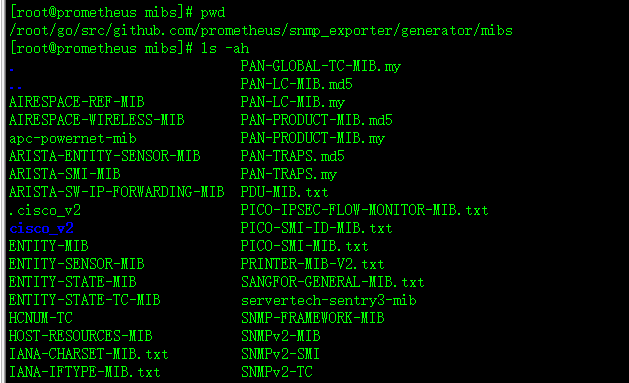The width and height of the screenshot is (629, 383).
Task: Click ARISTA-ENTITY-SENSOR-MIB entry
Action: coord(105,156)
